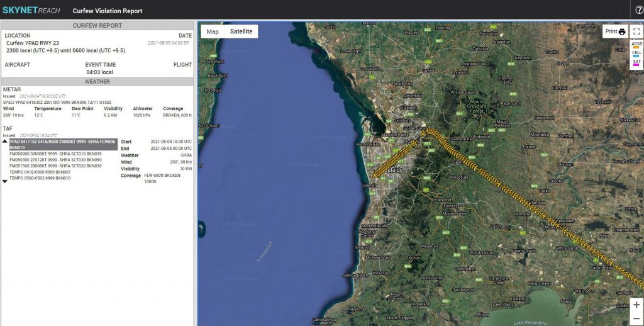This screenshot has width=644, height=326.
Task: Click the METAR wind value 280° 10 kts
Action: point(14,116)
